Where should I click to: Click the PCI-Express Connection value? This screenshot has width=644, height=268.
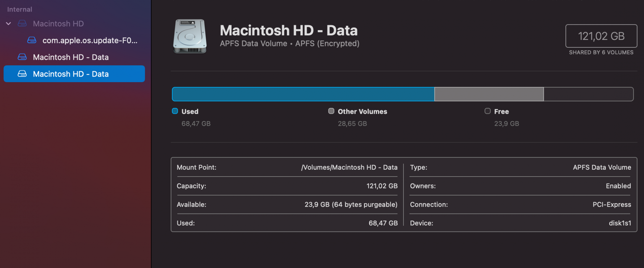coord(612,205)
